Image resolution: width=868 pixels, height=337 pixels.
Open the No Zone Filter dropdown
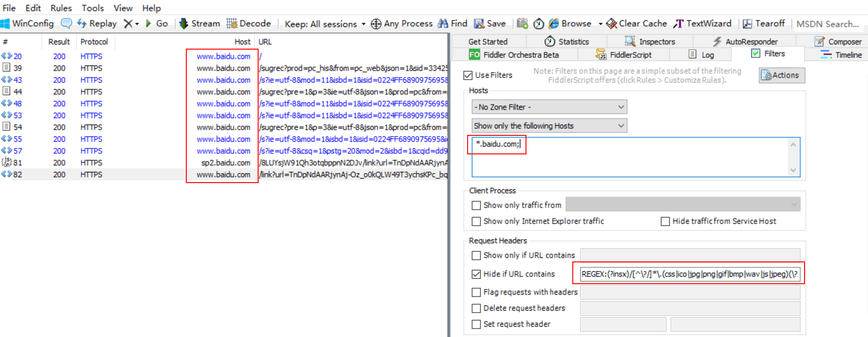pos(549,107)
